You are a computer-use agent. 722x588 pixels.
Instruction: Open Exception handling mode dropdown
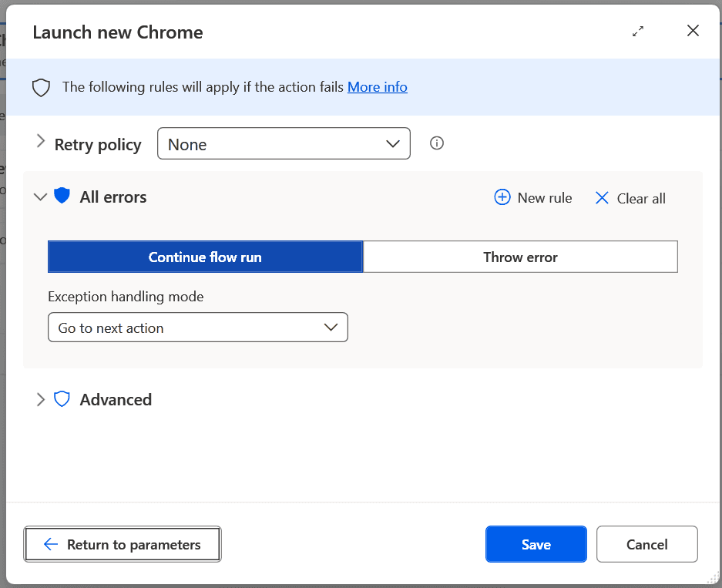198,328
